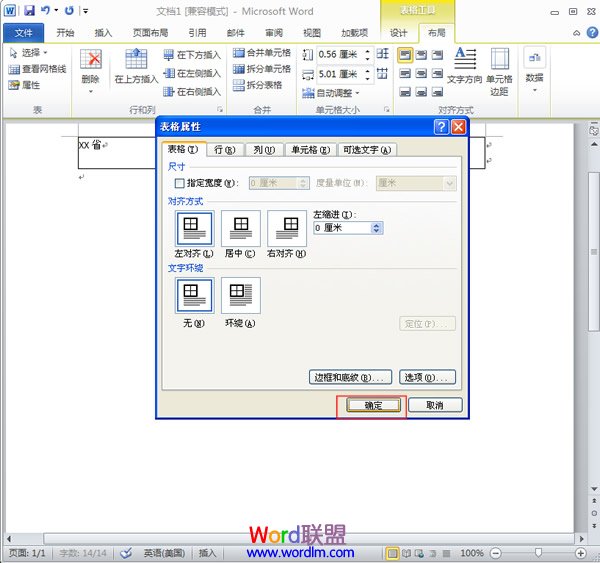Image resolution: width=600 pixels, height=563 pixels.
Task: Open Select (选择) dropdown in ribbon
Action: coord(29,52)
